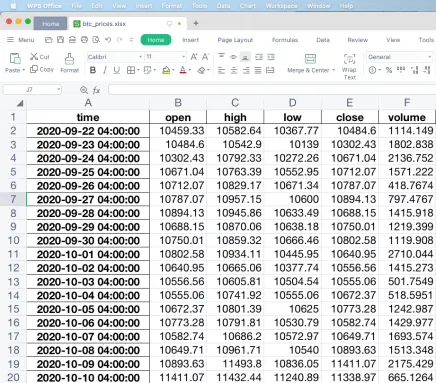436x383 pixels.
Task: Align text to top of cell
Action: click(x=221, y=57)
